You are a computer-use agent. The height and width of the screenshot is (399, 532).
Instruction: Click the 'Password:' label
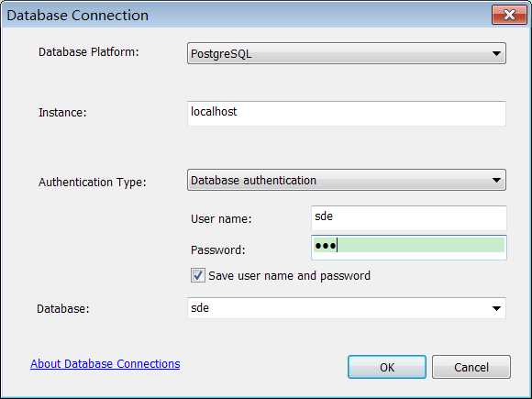(x=217, y=250)
